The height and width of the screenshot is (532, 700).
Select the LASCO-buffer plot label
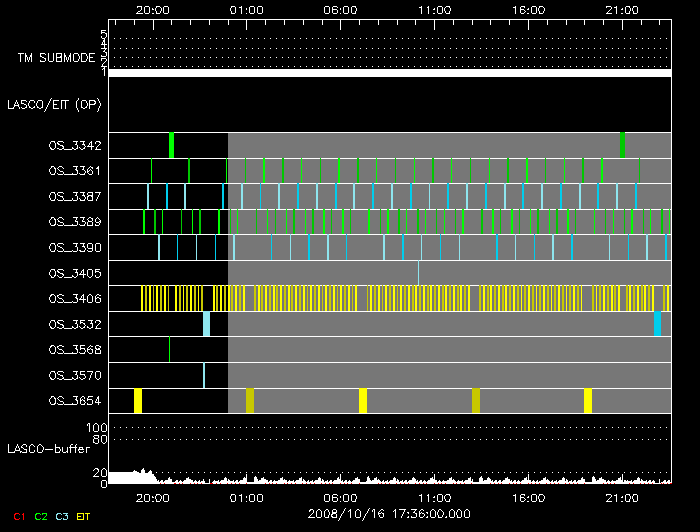(x=47, y=451)
